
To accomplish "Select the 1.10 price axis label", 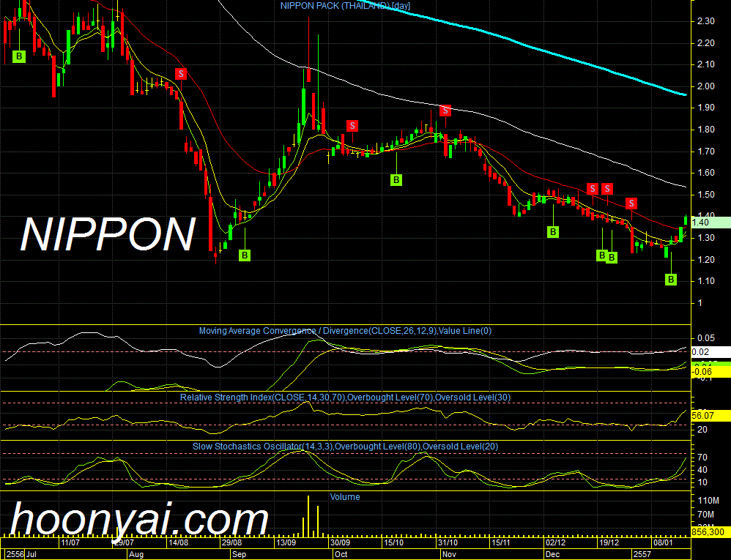I will coord(706,281).
